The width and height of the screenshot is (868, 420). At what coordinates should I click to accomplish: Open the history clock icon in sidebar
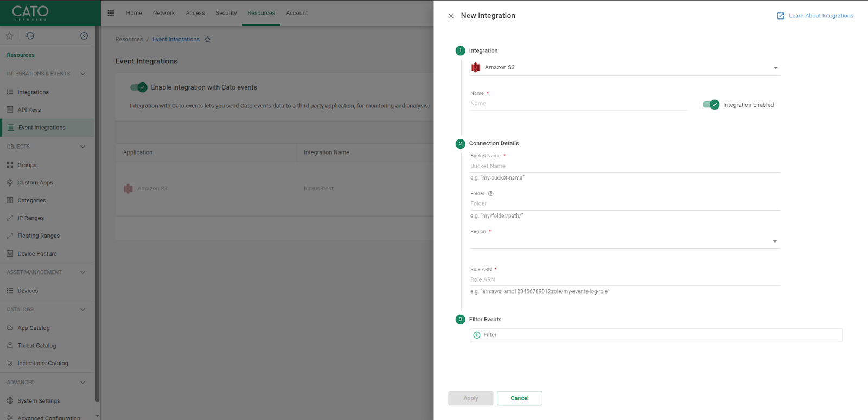pos(30,36)
